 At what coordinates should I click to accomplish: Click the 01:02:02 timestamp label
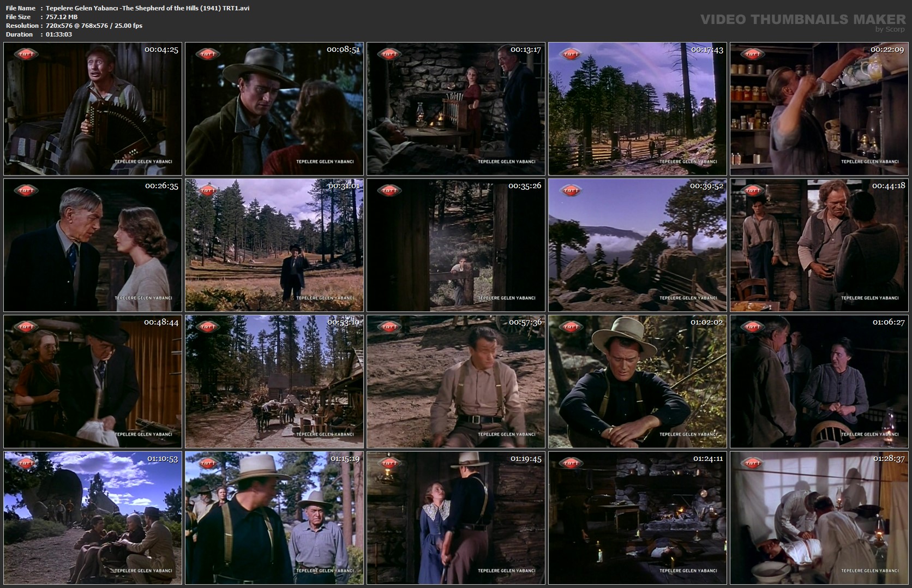pos(706,322)
